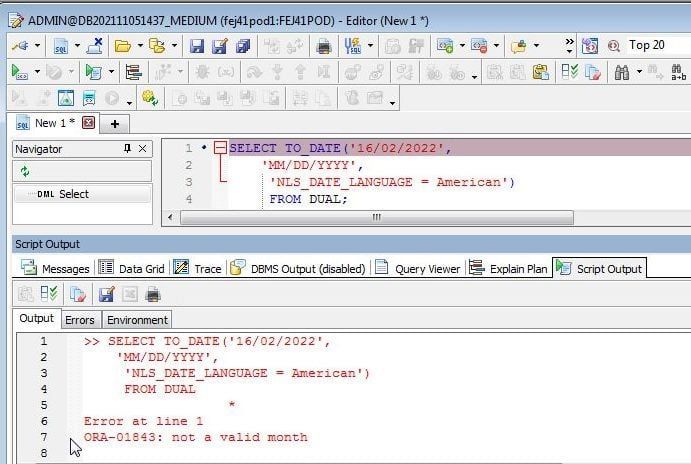The height and width of the screenshot is (464, 691).
Task: Click the Save All stacked floppies icon
Action: pos(243,45)
